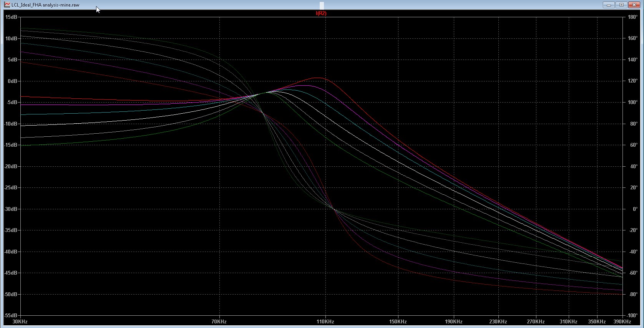Click the -10dB magnitude axis label
Screen dimensions: 644x328
pyautogui.click(x=11, y=124)
